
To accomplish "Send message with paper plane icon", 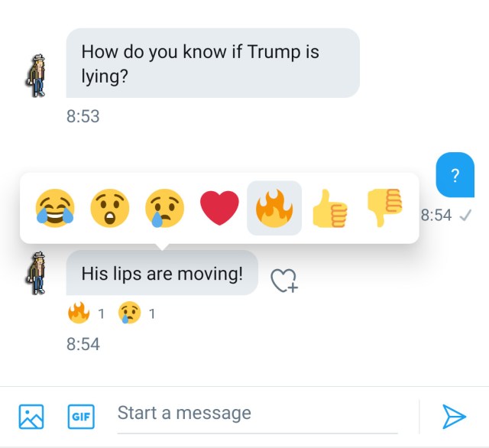I will (x=454, y=417).
